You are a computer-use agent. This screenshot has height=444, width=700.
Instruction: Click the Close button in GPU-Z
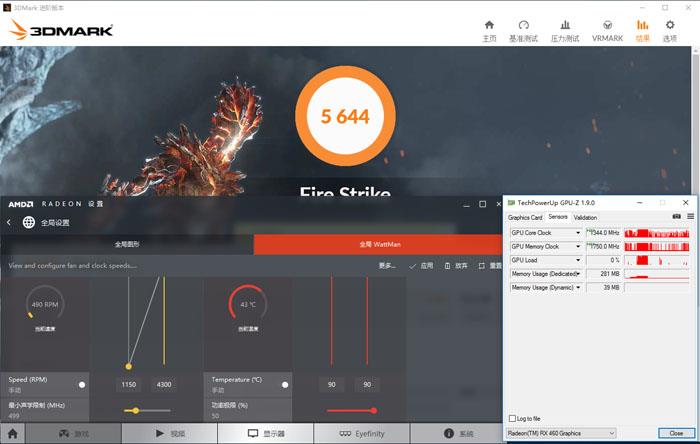pos(676,433)
